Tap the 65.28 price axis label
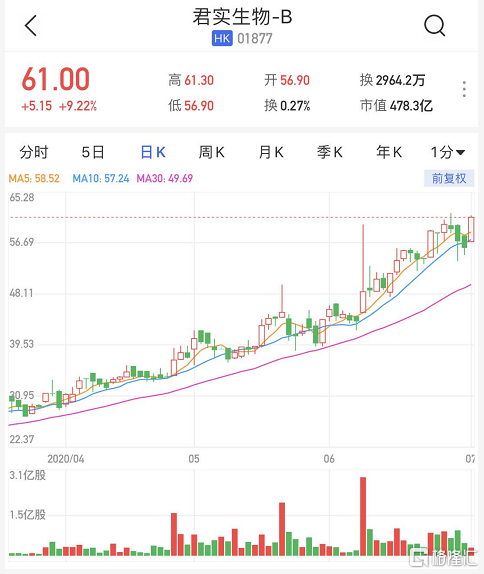 pyautogui.click(x=22, y=198)
